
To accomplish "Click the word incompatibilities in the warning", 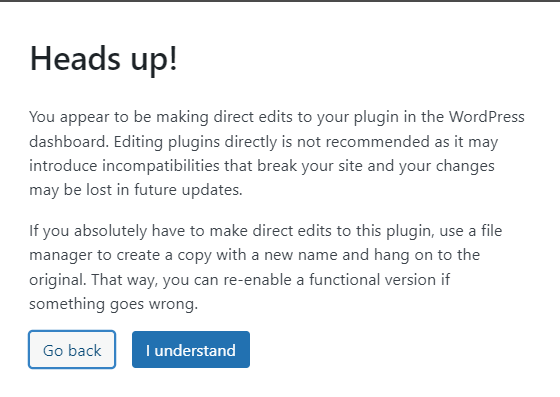I will (161, 166).
